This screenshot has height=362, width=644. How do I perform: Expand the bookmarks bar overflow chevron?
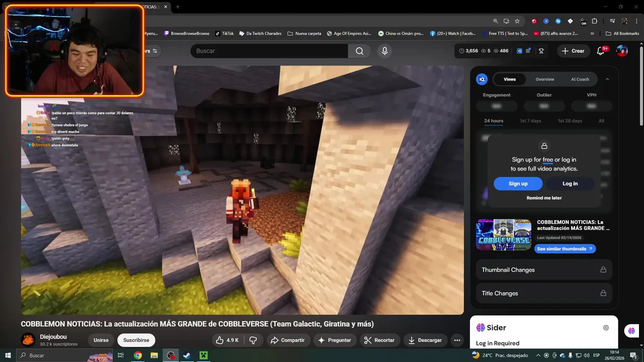pyautogui.click(x=592, y=34)
